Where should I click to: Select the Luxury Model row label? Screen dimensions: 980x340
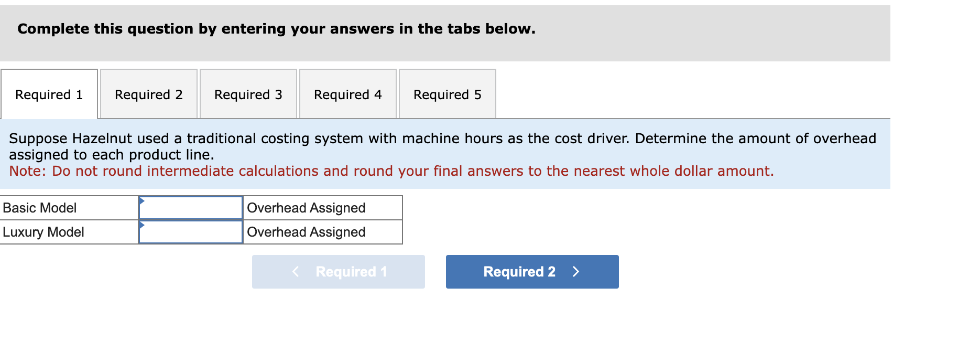43,231
